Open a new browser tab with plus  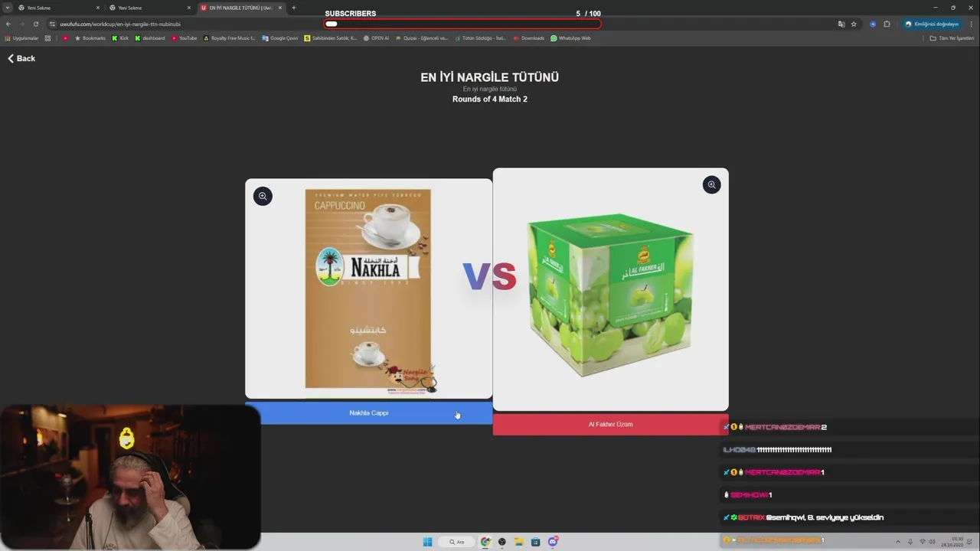click(x=294, y=8)
